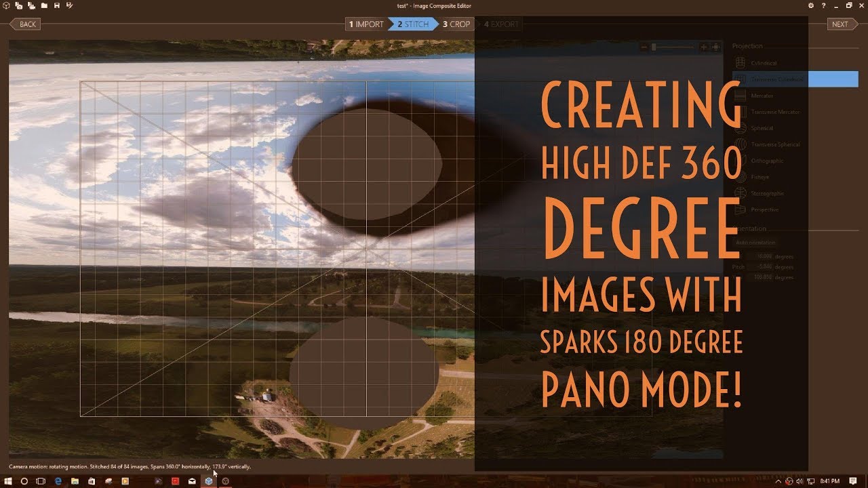The height and width of the screenshot is (488, 868).
Task: Click the fit-to-window zoom icon
Action: click(x=715, y=47)
